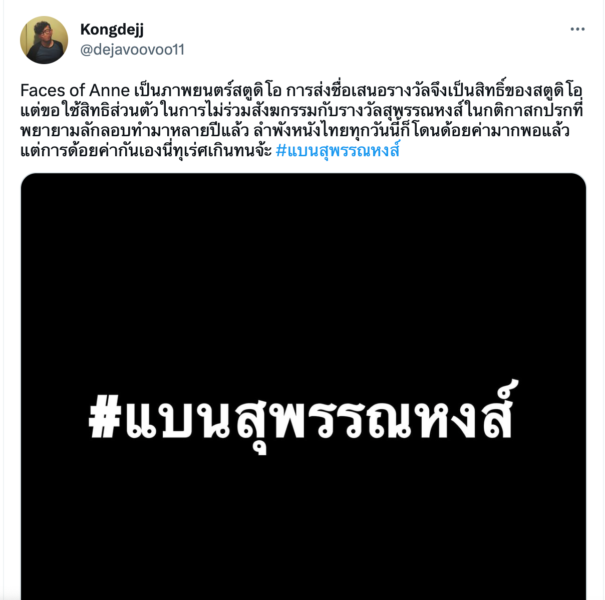Viewport: 605px width, 600px height.
Task: Open the blue #แบนสุพรรณหงส์ hashtag link
Action: tap(338, 150)
